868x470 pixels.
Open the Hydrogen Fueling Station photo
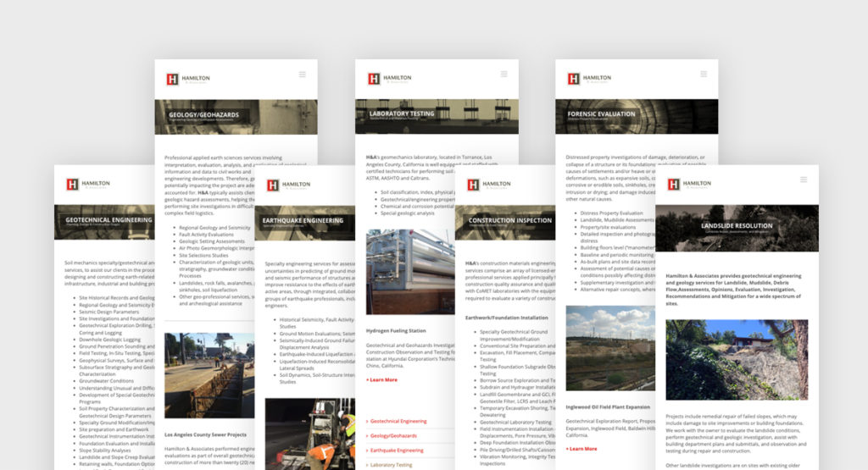coord(410,271)
